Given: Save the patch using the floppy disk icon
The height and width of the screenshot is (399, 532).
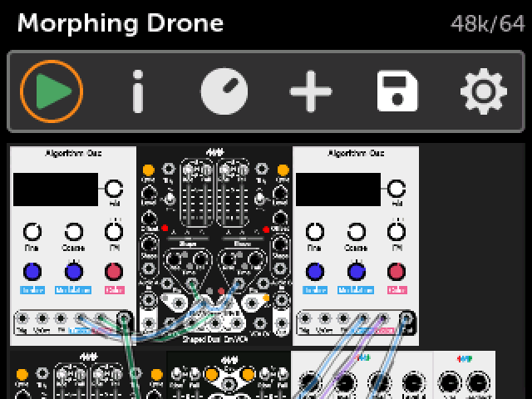Looking at the screenshot, I should pos(397,91).
